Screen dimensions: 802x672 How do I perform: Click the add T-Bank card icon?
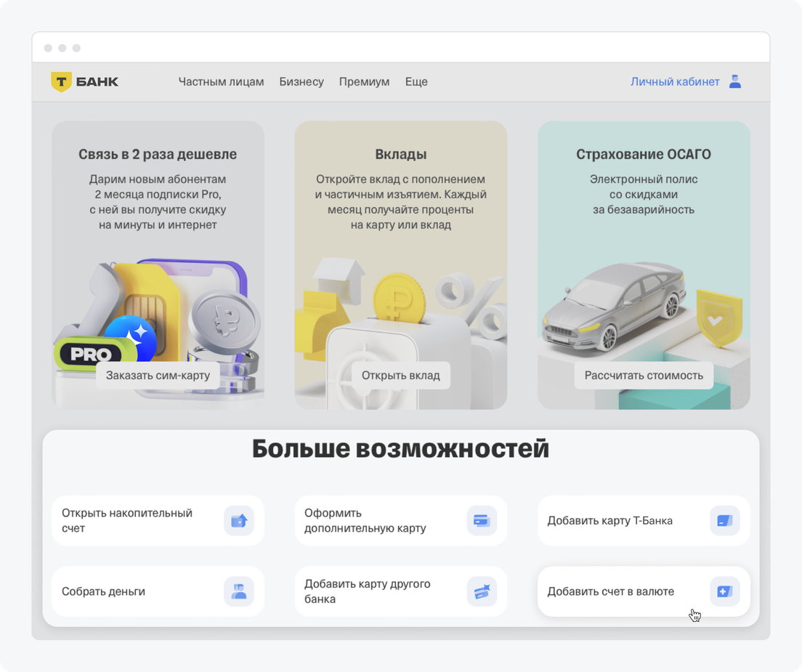(x=724, y=521)
